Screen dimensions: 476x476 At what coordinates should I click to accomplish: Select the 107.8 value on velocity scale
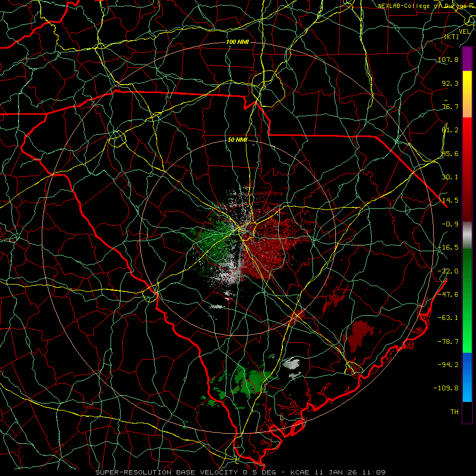(x=448, y=59)
